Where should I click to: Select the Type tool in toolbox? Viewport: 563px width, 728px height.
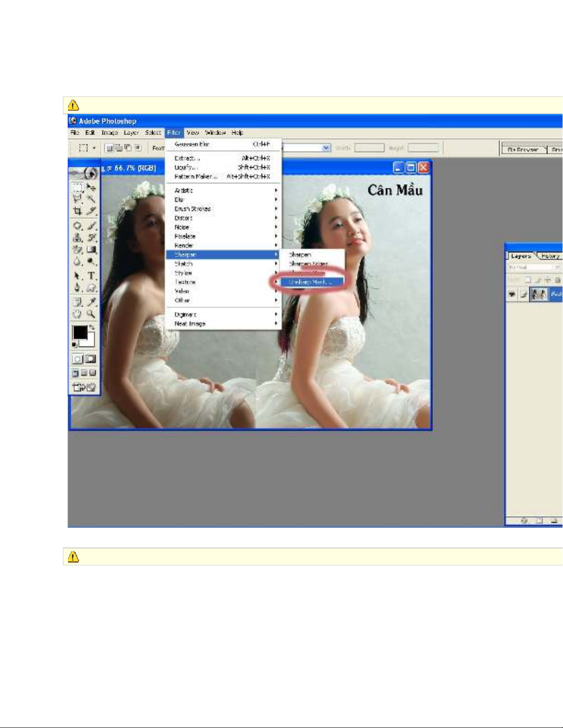[92, 276]
